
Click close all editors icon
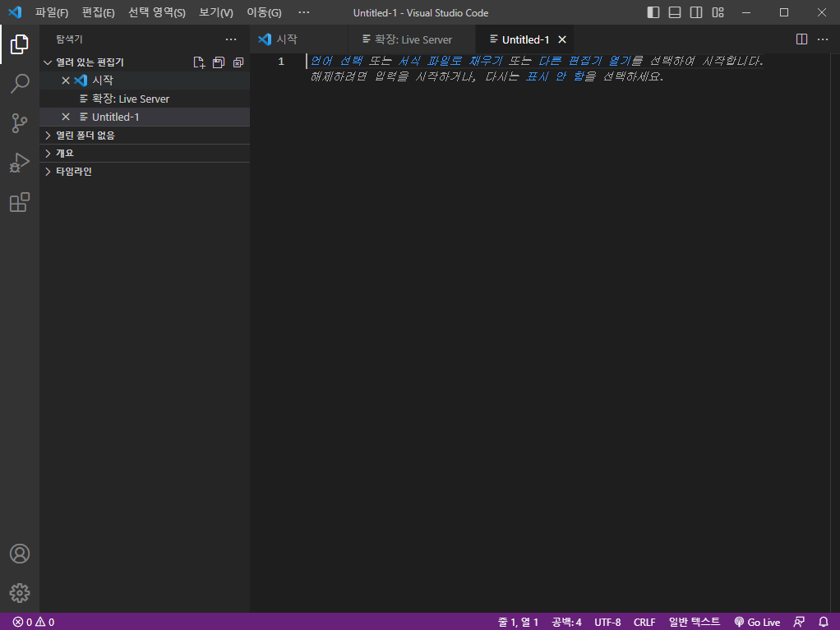238,62
